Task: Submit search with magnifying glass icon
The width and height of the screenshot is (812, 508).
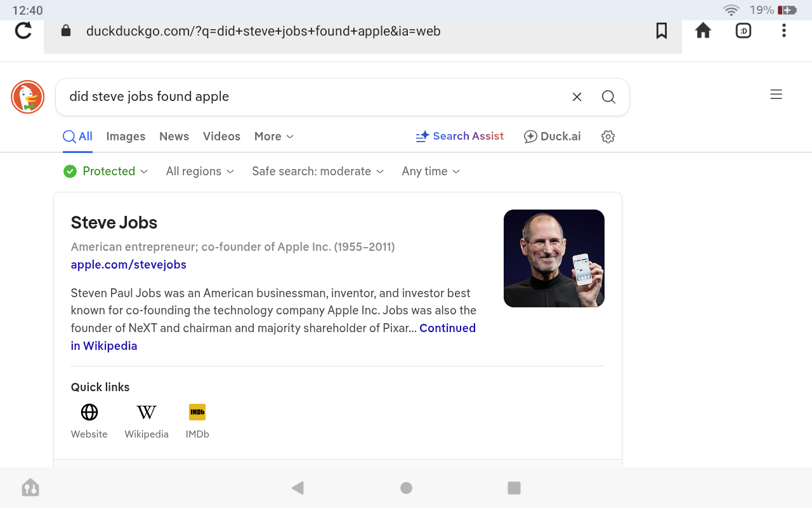Action: click(608, 97)
